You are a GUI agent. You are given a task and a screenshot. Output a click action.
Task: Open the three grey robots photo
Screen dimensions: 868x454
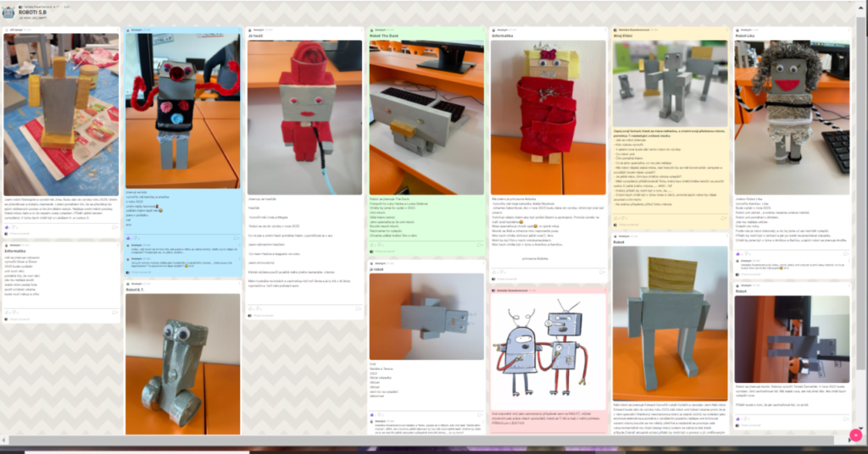coord(670,81)
